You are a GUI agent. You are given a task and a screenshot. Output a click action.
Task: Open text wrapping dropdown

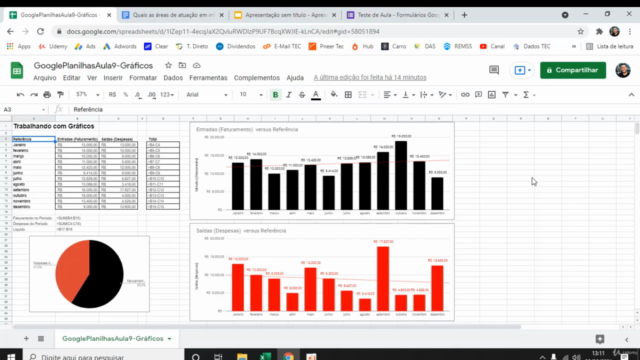click(x=426, y=95)
